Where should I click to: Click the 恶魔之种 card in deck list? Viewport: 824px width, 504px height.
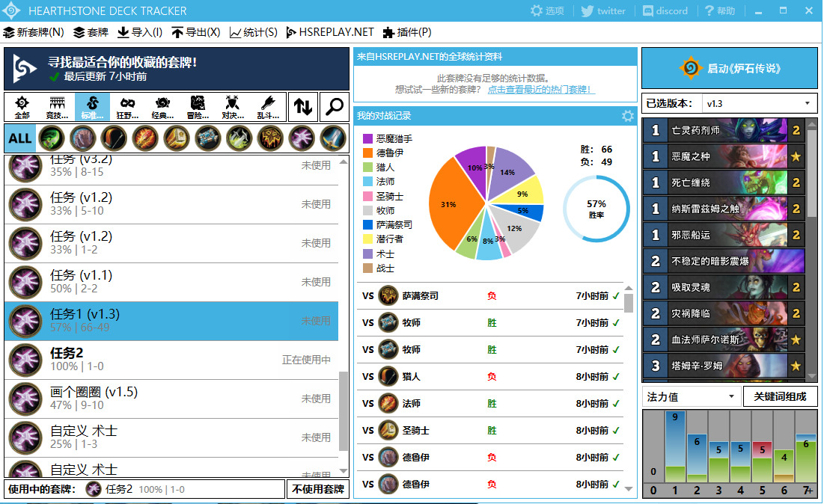coord(724,156)
